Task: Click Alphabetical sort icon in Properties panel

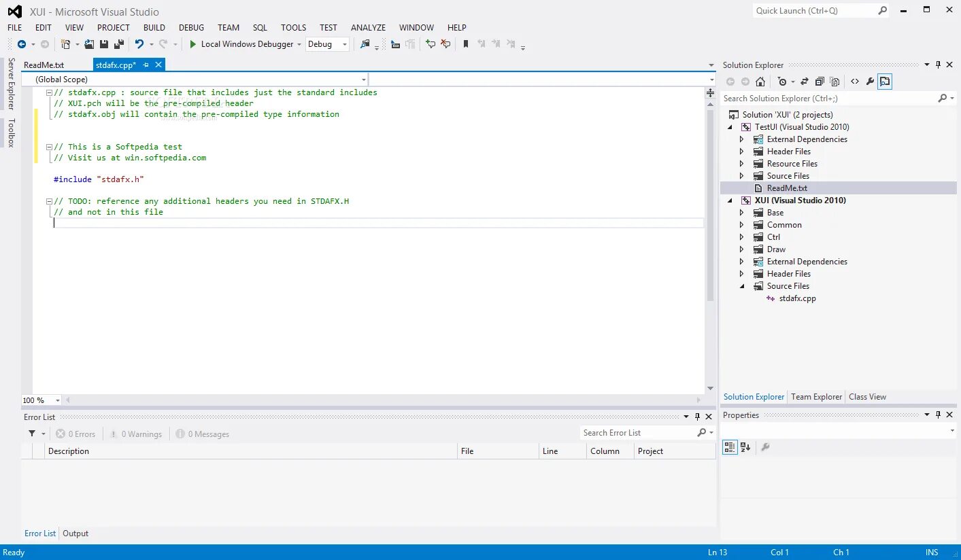Action: pyautogui.click(x=745, y=447)
